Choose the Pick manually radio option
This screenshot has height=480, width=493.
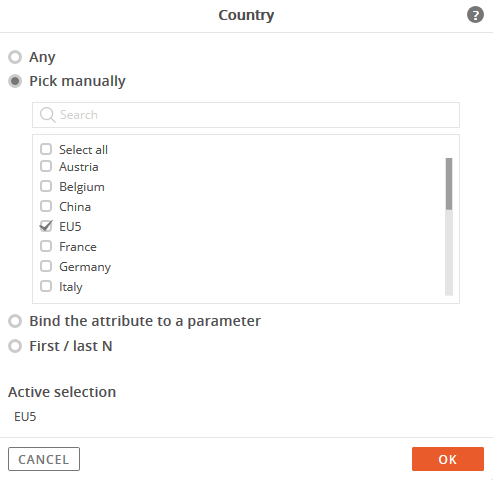[15, 81]
